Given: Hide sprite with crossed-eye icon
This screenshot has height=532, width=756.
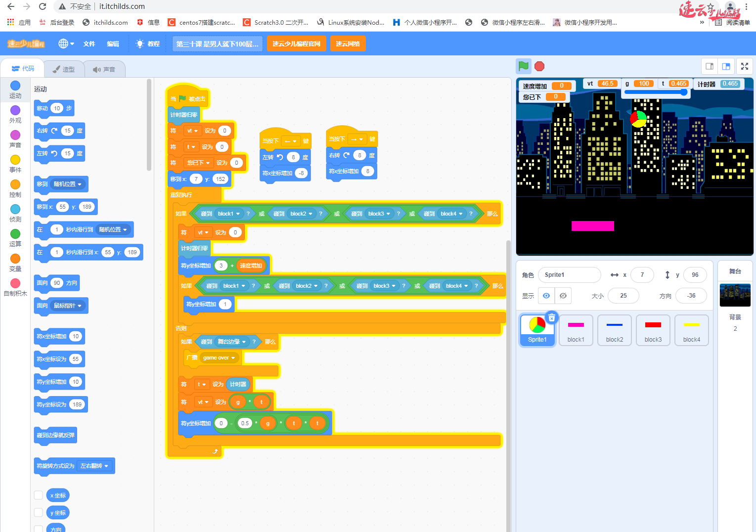Looking at the screenshot, I should point(563,296).
